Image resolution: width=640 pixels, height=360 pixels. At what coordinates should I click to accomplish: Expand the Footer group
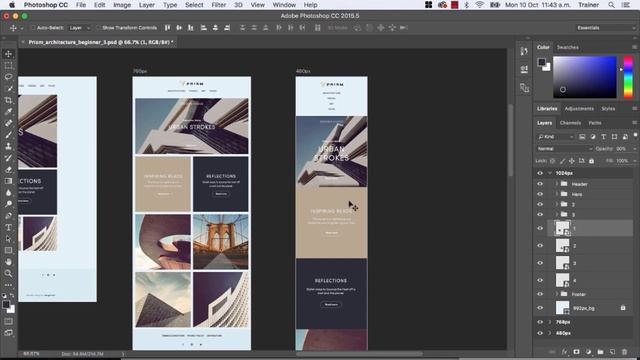point(556,294)
